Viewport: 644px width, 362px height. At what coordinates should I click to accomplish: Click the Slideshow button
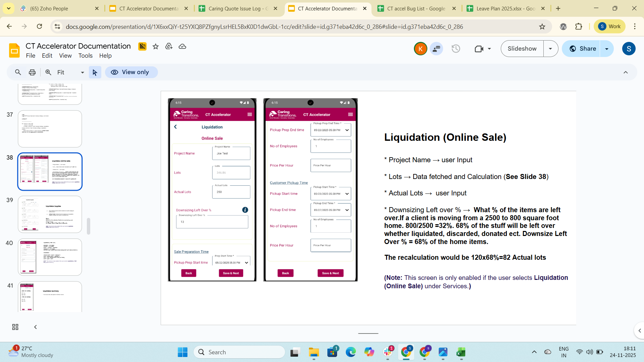pyautogui.click(x=522, y=49)
